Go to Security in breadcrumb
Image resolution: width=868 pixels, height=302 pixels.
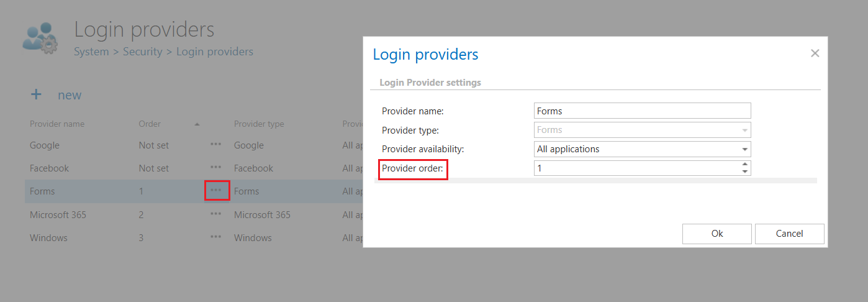[142, 52]
